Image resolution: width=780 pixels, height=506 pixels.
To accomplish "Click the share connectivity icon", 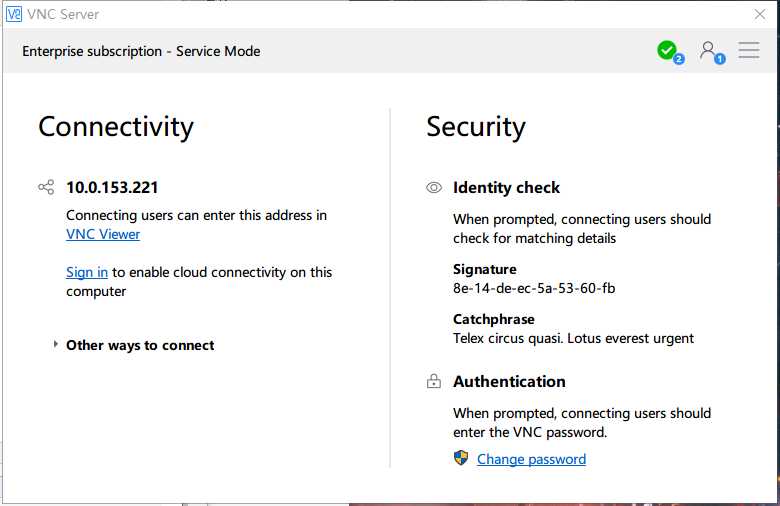I will point(46,187).
